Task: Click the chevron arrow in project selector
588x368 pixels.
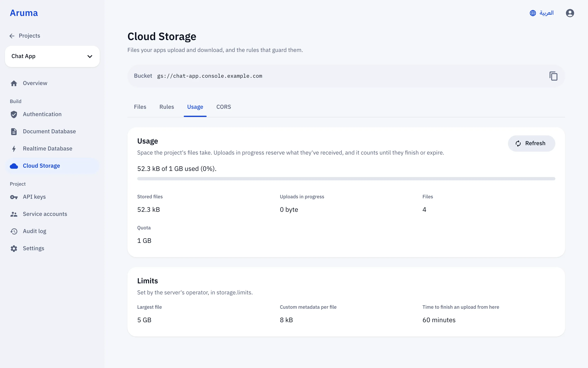Action: pos(90,56)
